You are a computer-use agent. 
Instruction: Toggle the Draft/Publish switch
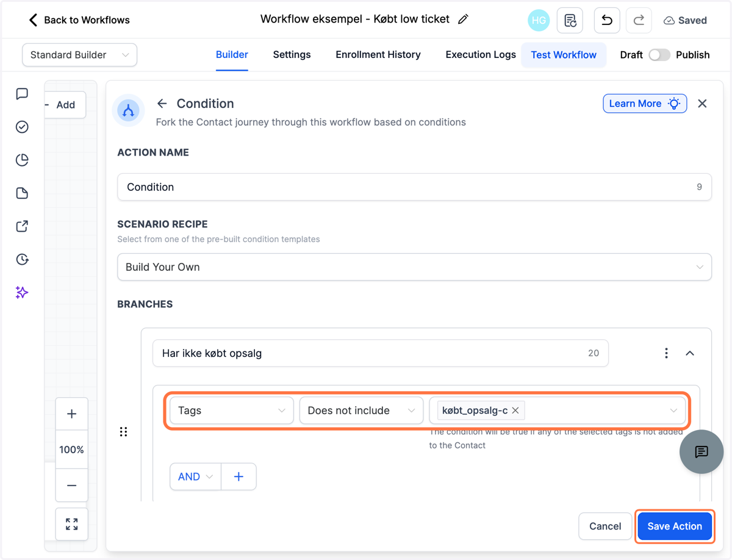659,55
